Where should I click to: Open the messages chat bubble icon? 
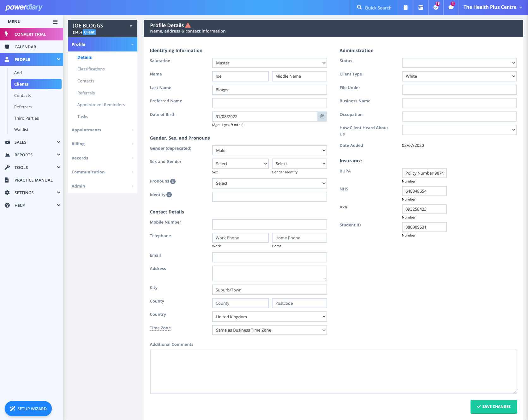coord(451,7)
